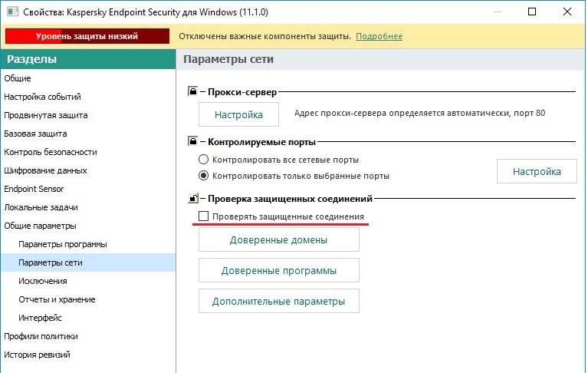Follow the Подробнее link in warning bar
The width and height of the screenshot is (588, 373).
coord(379,36)
